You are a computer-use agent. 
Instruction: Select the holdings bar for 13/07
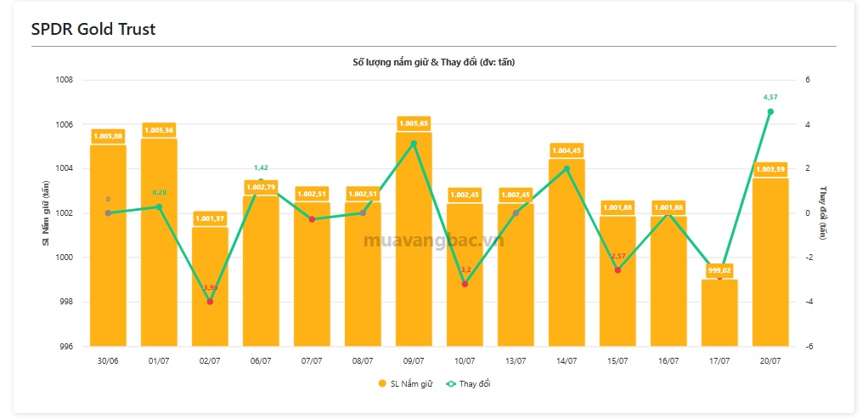[516, 275]
